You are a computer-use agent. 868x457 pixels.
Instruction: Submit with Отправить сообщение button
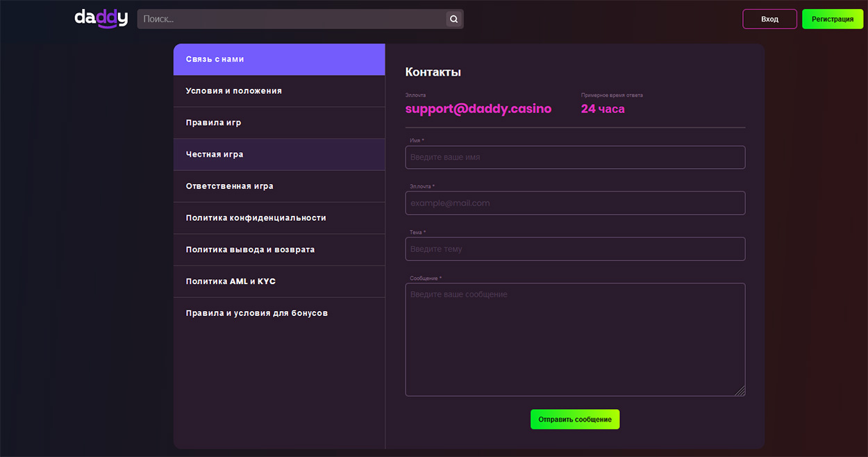(x=575, y=419)
